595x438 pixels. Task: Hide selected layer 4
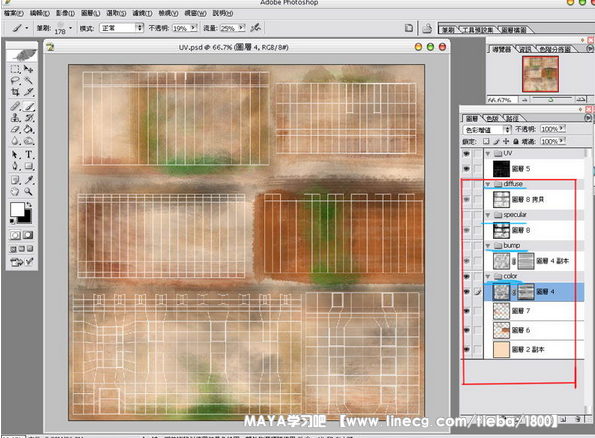click(466, 291)
